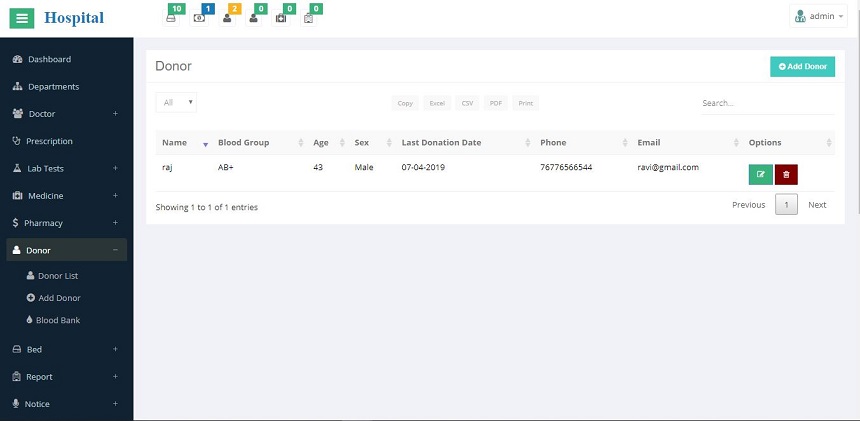
Task: Click the Print button
Action: [x=525, y=103]
